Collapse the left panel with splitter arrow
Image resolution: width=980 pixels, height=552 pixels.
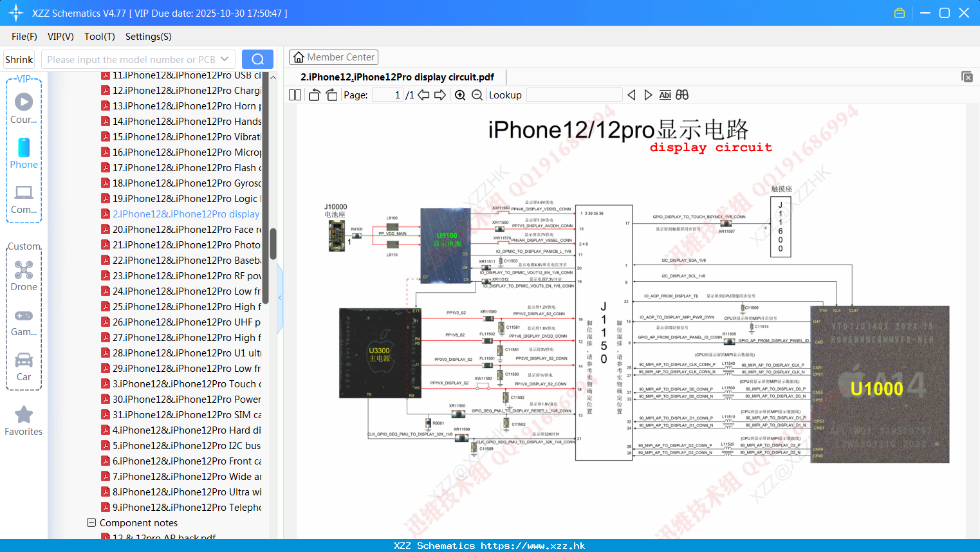click(x=280, y=297)
